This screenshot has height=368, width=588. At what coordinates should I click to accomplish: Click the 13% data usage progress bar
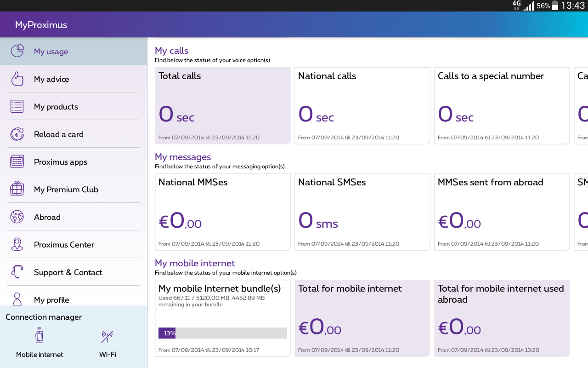click(222, 333)
